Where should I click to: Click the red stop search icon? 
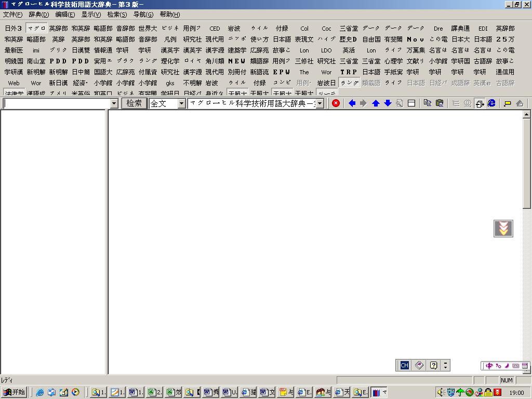point(336,103)
